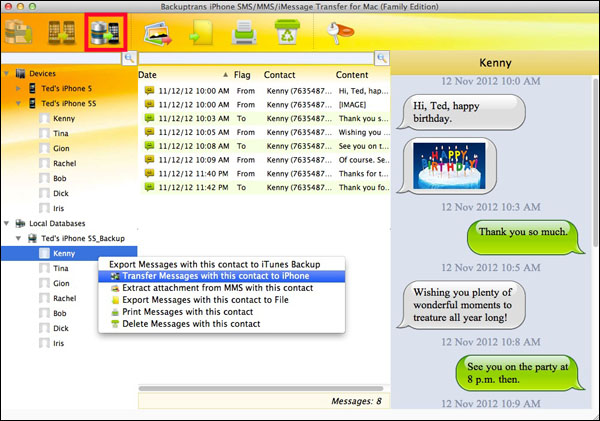Click the Happy Birthday image in chat
The height and width of the screenshot is (421, 600).
(x=449, y=165)
